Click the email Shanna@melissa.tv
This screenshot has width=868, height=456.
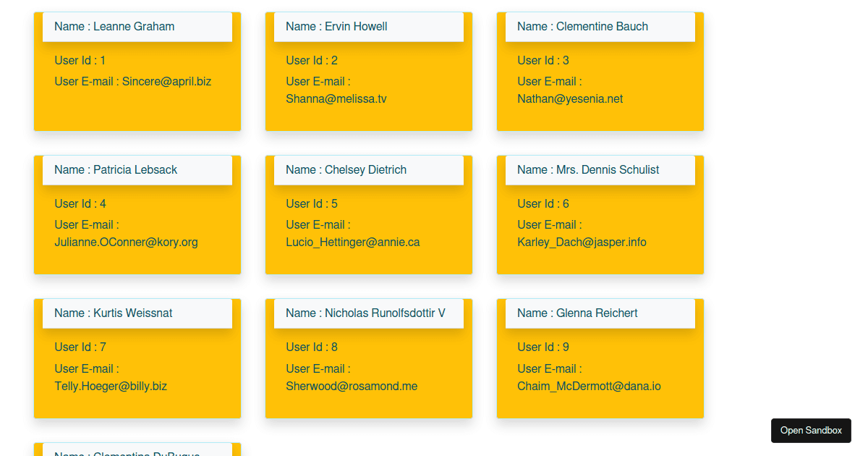pyautogui.click(x=336, y=98)
